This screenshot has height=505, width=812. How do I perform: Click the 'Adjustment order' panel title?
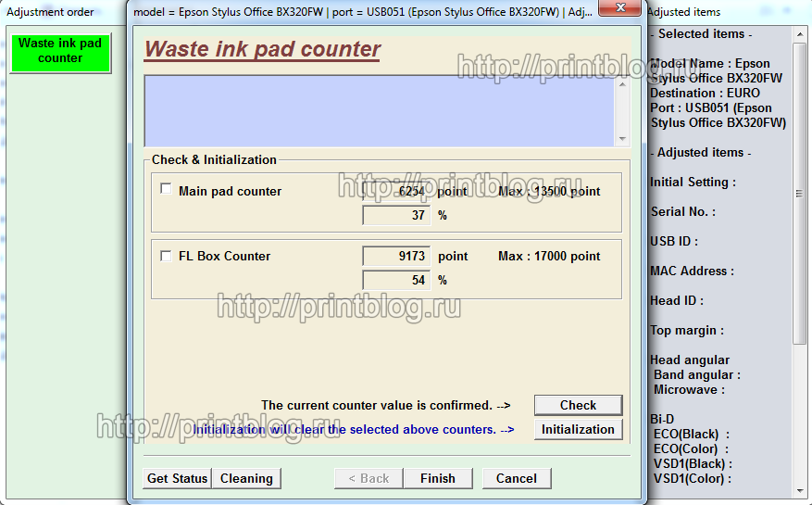pos(50,12)
